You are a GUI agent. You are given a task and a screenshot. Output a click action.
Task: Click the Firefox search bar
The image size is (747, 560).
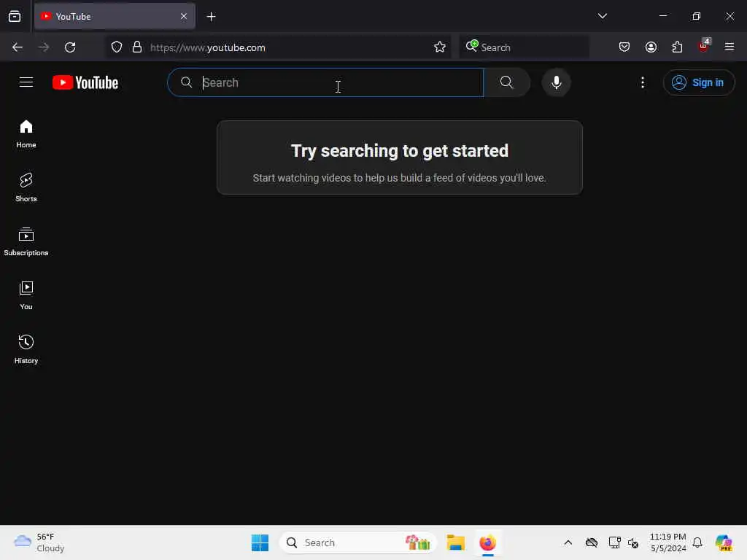(524, 47)
